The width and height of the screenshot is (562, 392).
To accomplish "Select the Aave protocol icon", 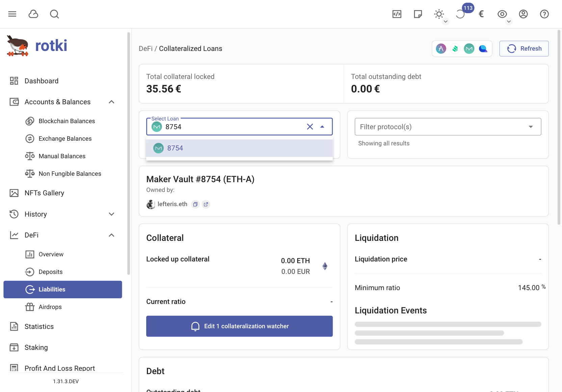I will pos(441,49).
